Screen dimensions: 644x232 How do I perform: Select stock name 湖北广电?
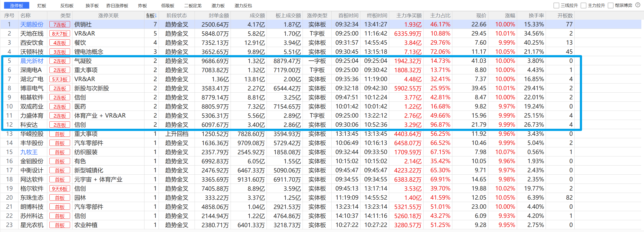32,79
